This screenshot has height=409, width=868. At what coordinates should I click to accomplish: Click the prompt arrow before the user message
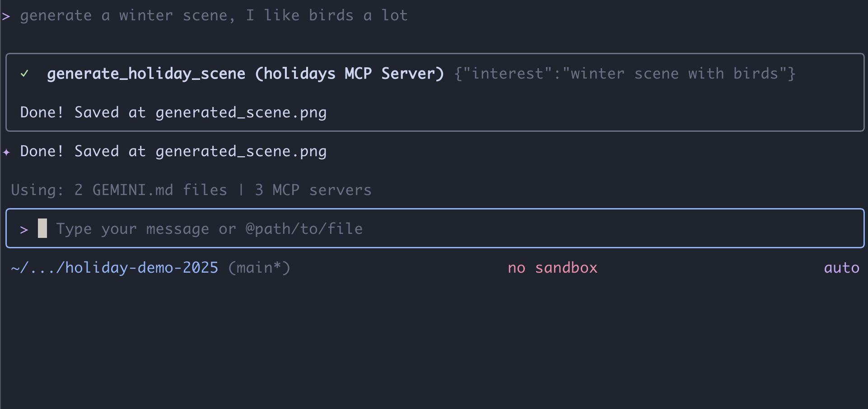point(6,17)
